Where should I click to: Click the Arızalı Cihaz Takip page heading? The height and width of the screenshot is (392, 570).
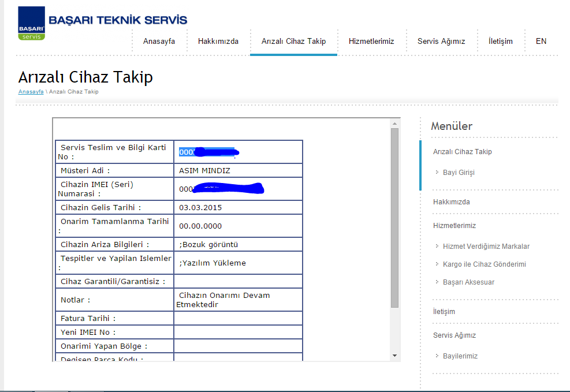pyautogui.click(x=85, y=77)
